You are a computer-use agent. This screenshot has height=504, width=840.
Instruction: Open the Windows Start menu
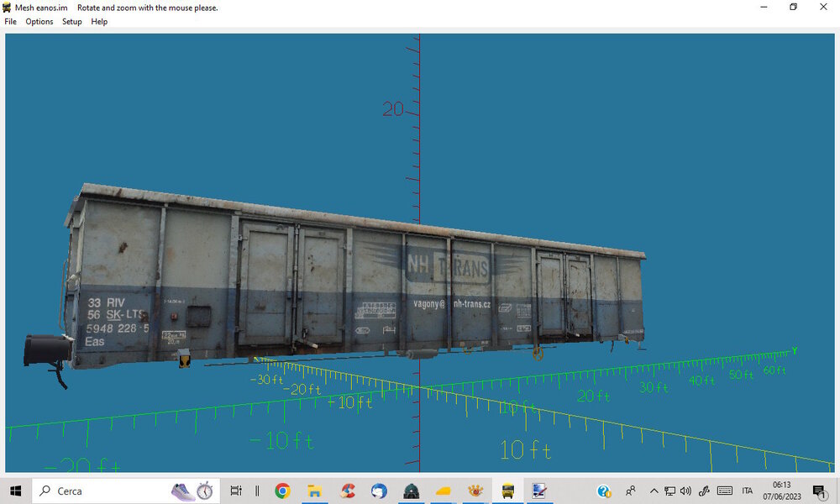pyautogui.click(x=15, y=491)
